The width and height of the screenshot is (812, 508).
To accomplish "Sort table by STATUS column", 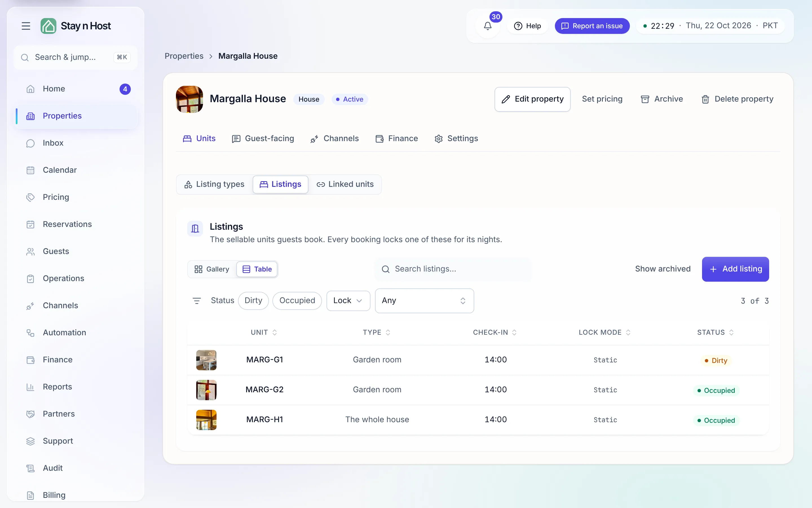I will coord(715,333).
